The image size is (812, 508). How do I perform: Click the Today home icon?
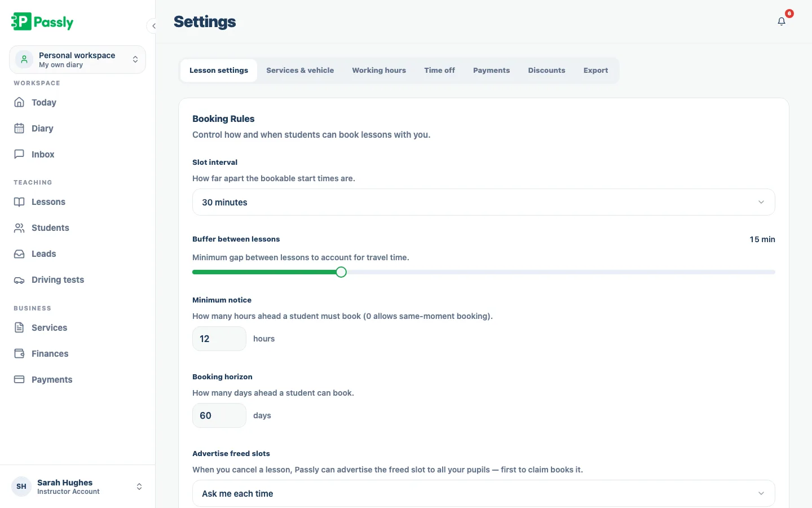click(x=19, y=102)
